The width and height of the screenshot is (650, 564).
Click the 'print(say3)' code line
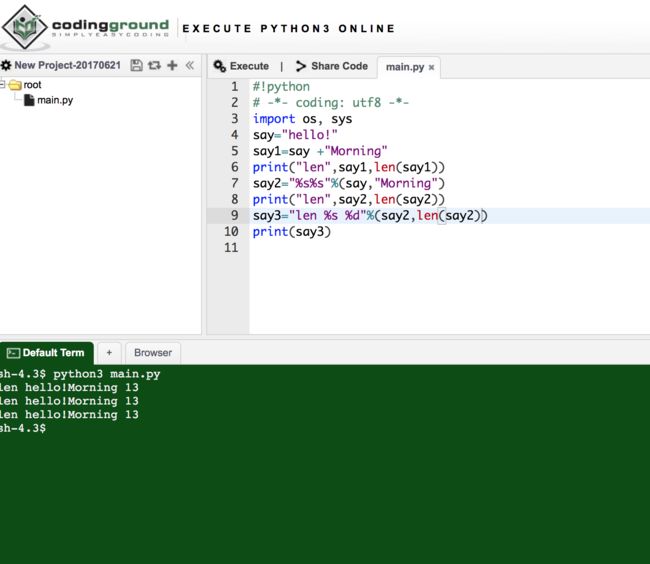click(x=292, y=232)
